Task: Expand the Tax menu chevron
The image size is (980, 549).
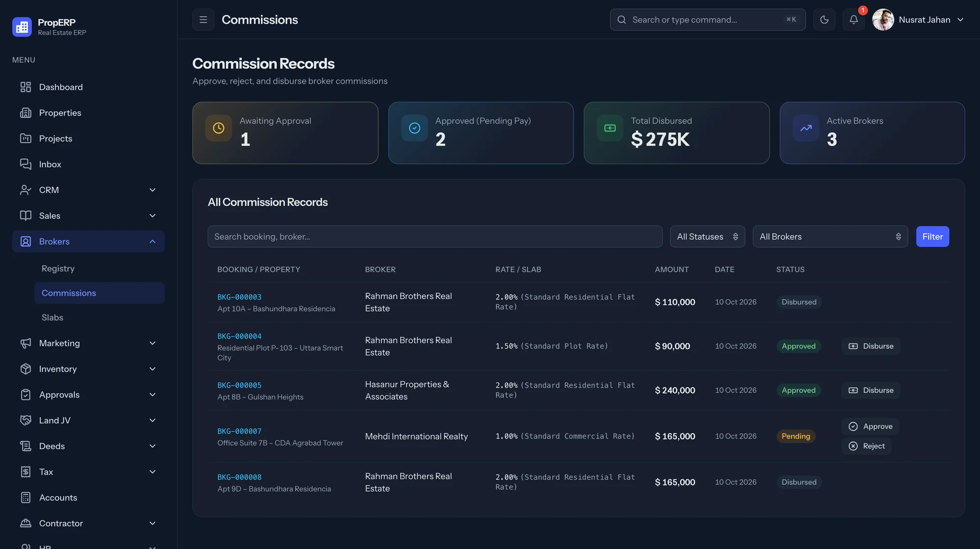Action: coord(152,472)
